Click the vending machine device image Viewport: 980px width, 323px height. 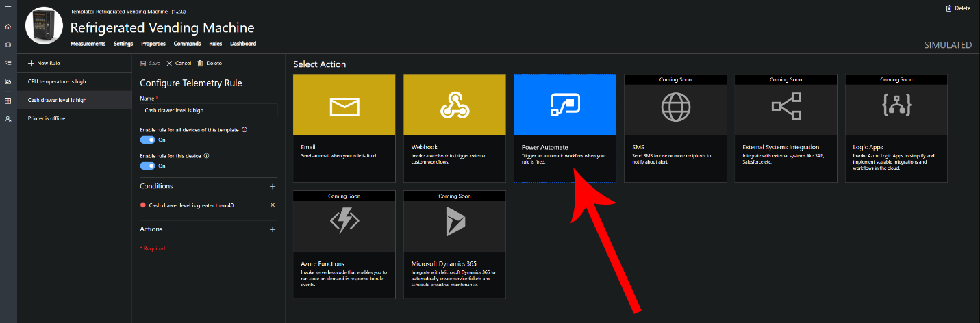pyautogui.click(x=44, y=25)
